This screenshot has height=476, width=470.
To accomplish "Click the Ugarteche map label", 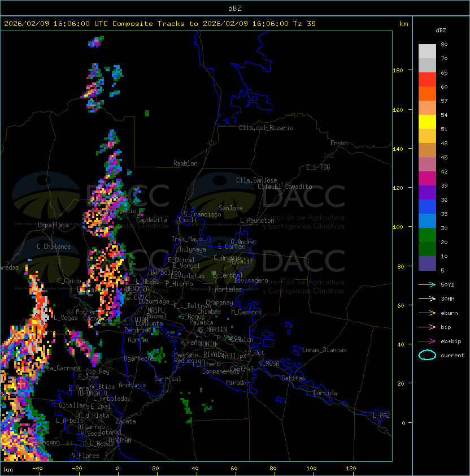I will point(139,358).
